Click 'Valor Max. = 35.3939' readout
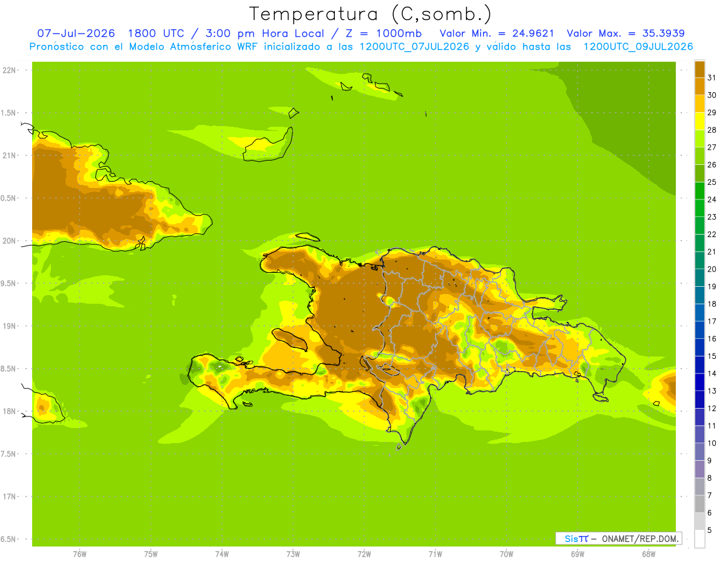728x562 pixels. 625,33
